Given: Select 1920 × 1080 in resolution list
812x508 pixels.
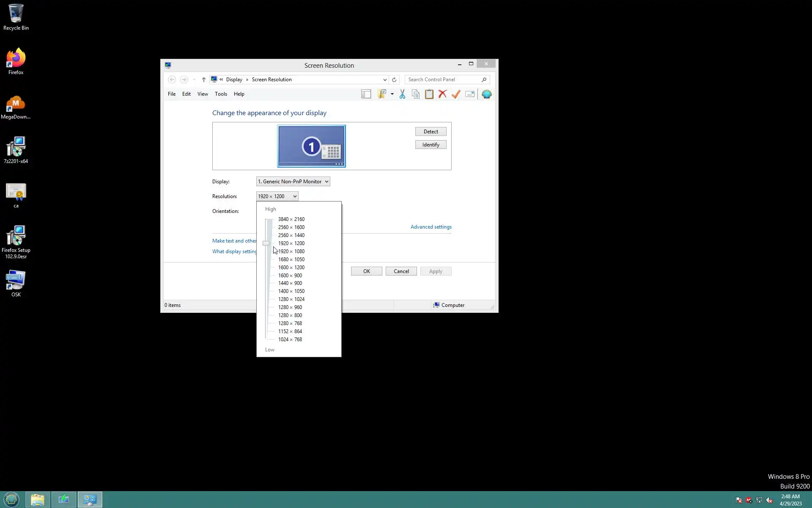Looking at the screenshot, I should [x=291, y=251].
